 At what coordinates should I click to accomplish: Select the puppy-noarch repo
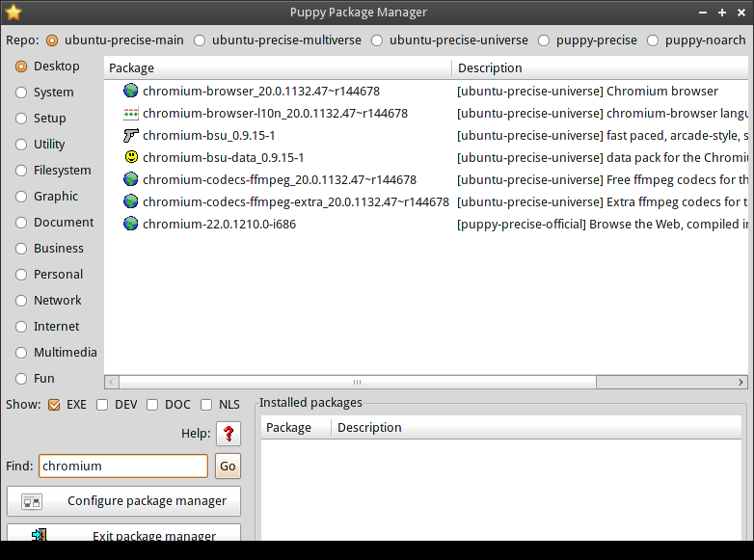[653, 40]
